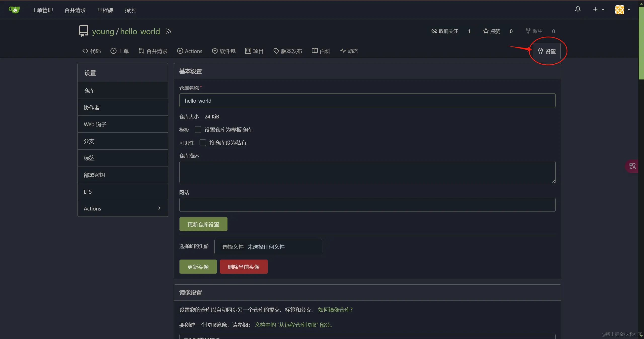Click the 仓库描述 text area
This screenshot has width=644, height=339.
tap(367, 172)
